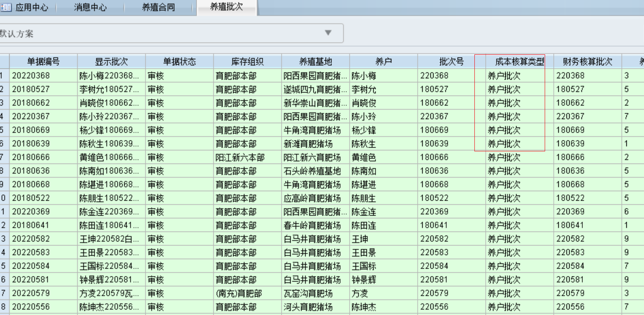
Task: Click the 阳江新六本部 库存组织 cell
Action: point(240,158)
